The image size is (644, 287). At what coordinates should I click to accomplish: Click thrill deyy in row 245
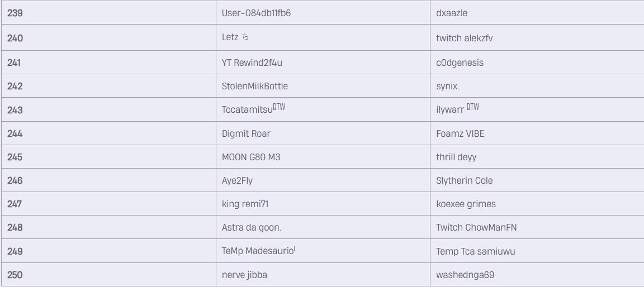pyautogui.click(x=456, y=157)
